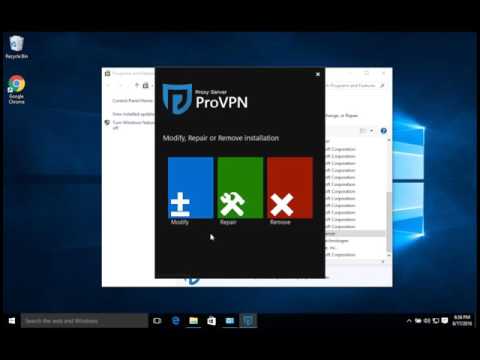Open Task View on the taskbar
Screen dimensions: 480x360
157,321
